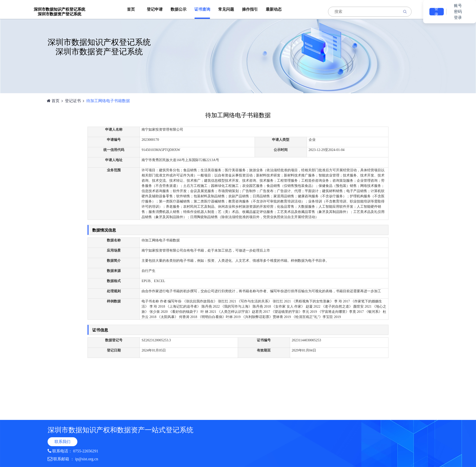Click the 证书信息 section header
476x467 pixels.
tap(238, 330)
